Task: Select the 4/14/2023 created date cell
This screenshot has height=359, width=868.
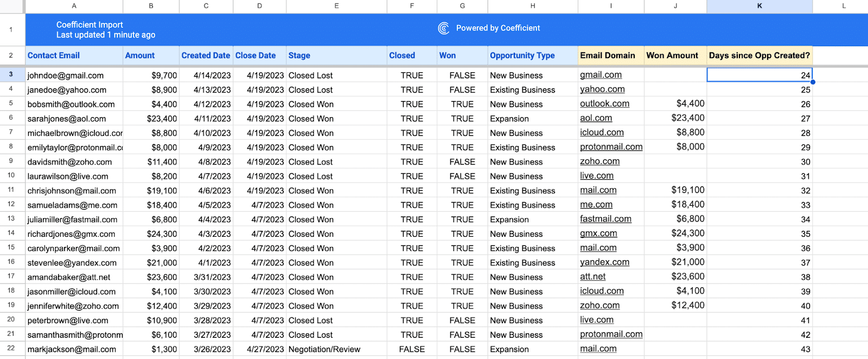Action: 206,75
